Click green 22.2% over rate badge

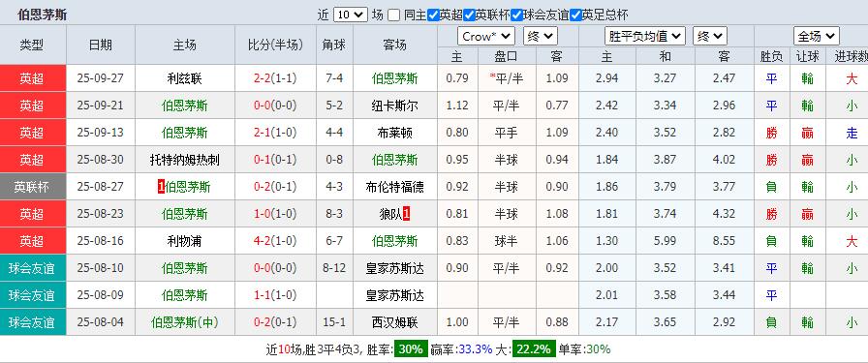point(533,349)
